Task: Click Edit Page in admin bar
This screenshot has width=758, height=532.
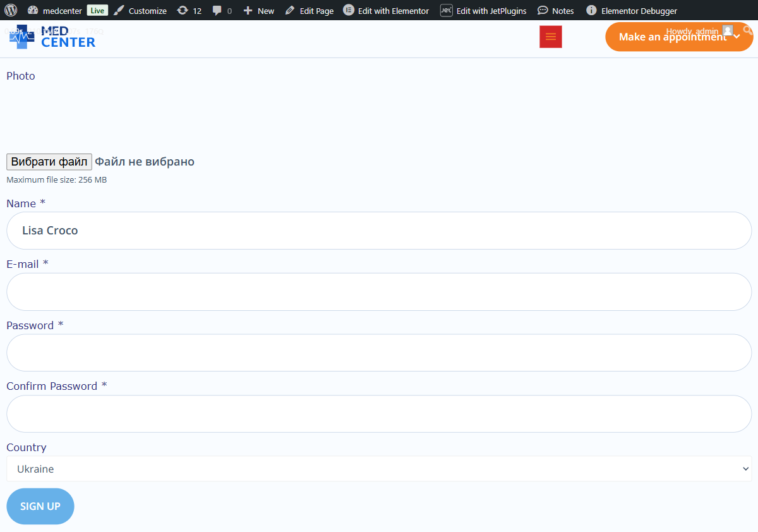Action: pos(310,11)
